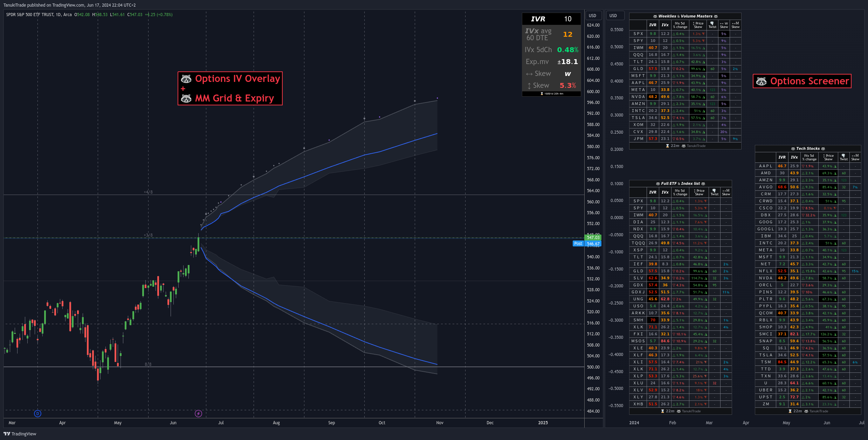Click NFLX row in Tech Stocks table
868x440 pixels.
808,271
